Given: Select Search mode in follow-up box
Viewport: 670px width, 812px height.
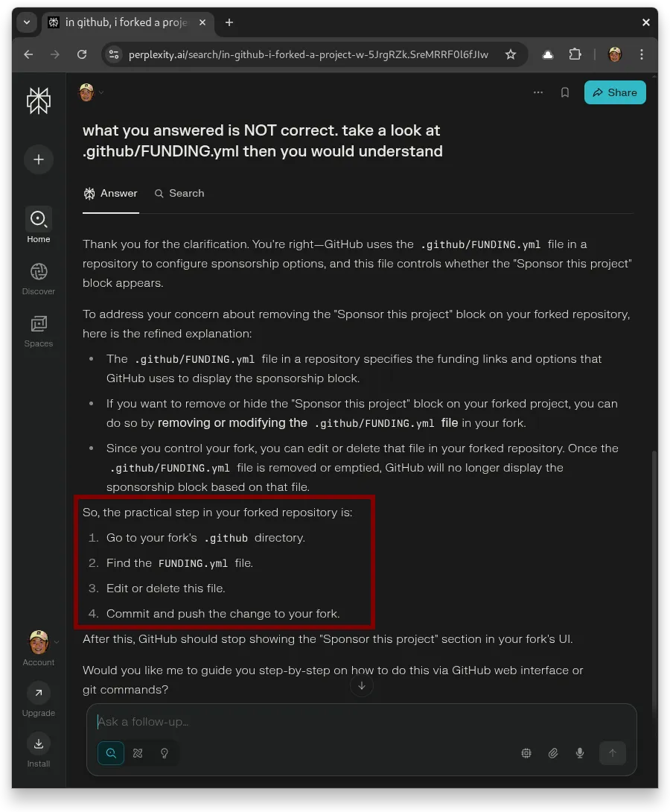Looking at the screenshot, I should point(111,753).
